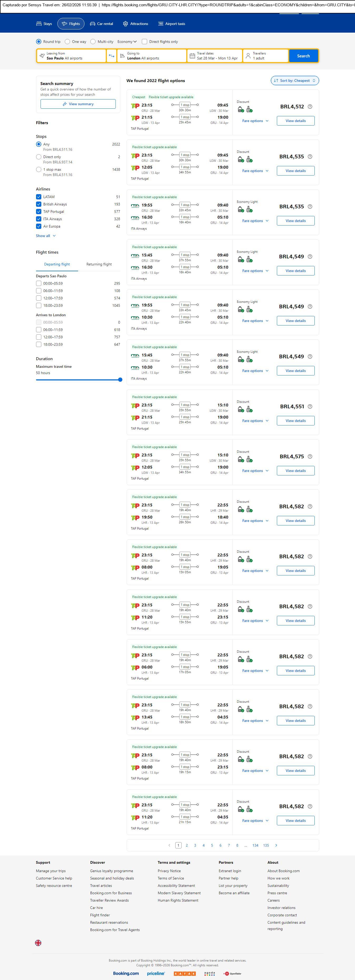
Task: Open the Car rental tab
Action: 101,24
